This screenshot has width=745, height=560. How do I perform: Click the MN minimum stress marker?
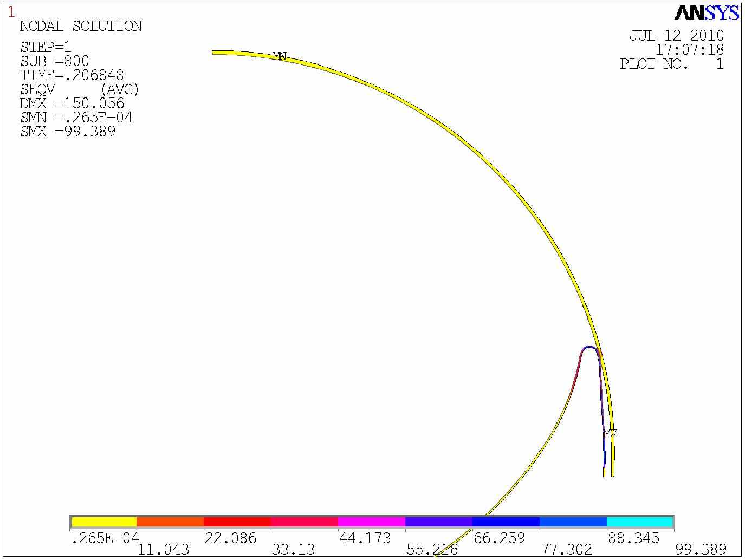280,56
